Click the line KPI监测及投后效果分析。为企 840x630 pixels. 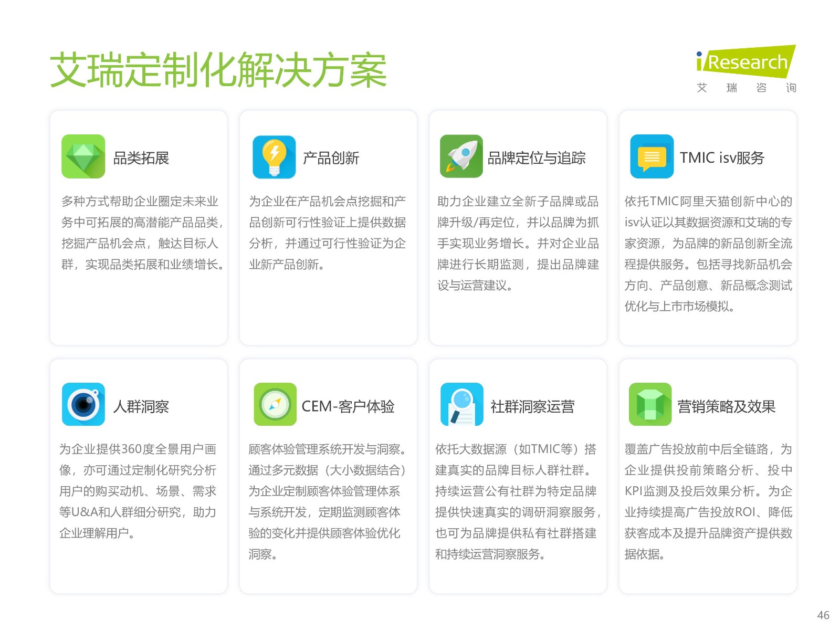tap(708, 491)
